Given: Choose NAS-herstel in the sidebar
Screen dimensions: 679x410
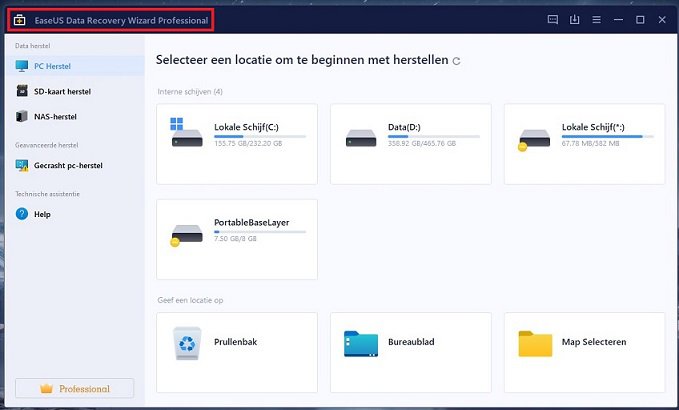Looking at the screenshot, I should 54,117.
